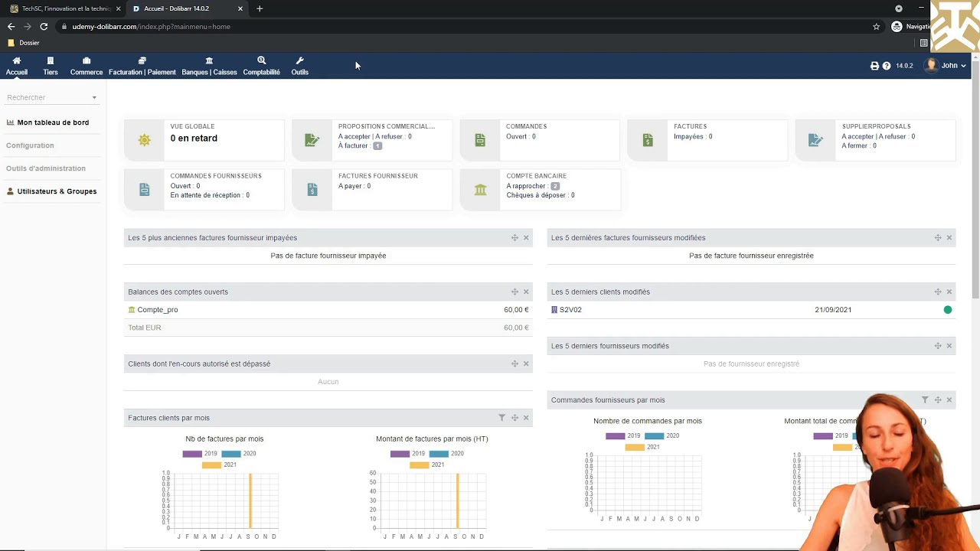This screenshot has height=551, width=980.
Task: Click the À facturer count badge
Action: click(377, 146)
